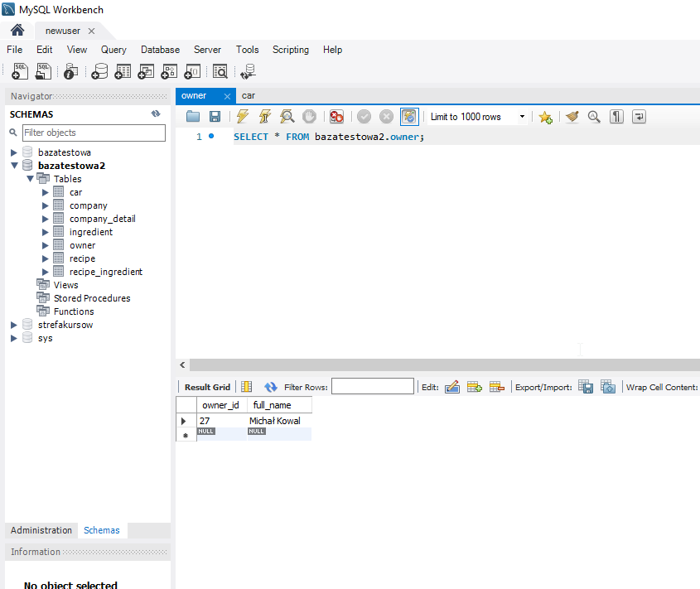Focus the Filter objects search field
The height and width of the screenshot is (589, 700).
click(94, 133)
